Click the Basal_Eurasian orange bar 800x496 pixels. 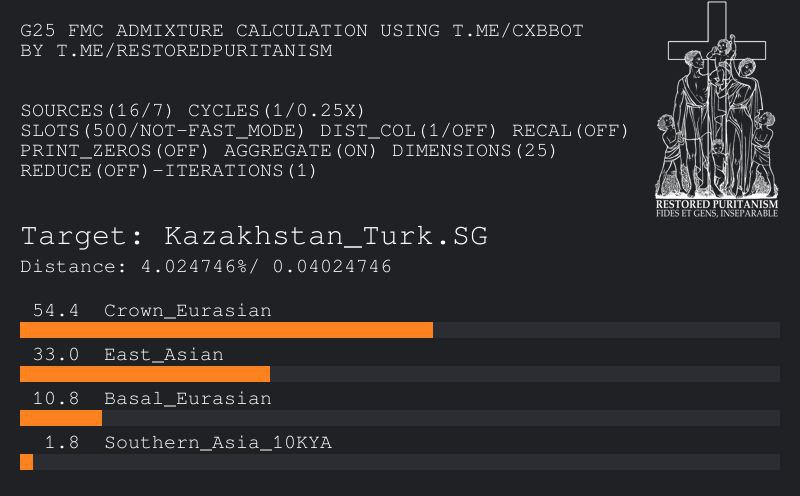click(61, 418)
